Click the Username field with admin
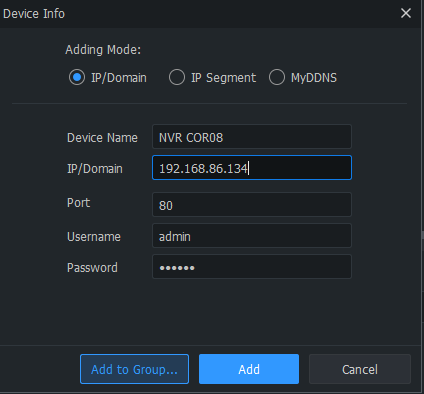This screenshot has height=394, width=424. (252, 236)
